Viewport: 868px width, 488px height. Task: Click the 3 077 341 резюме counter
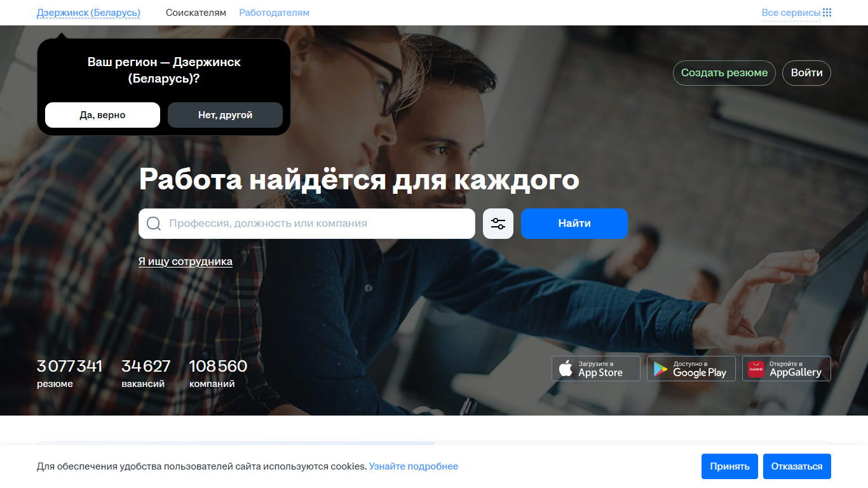70,374
